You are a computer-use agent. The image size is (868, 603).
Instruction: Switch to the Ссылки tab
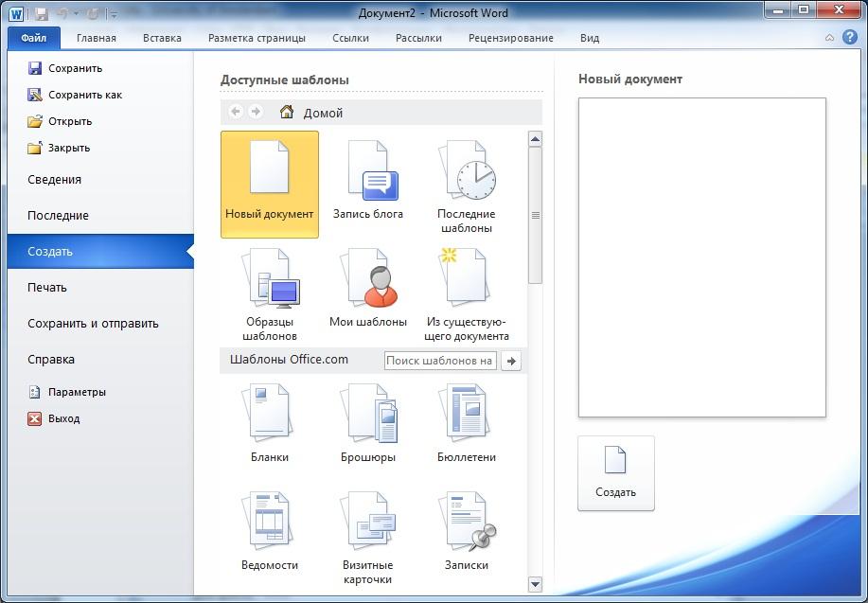(350, 38)
